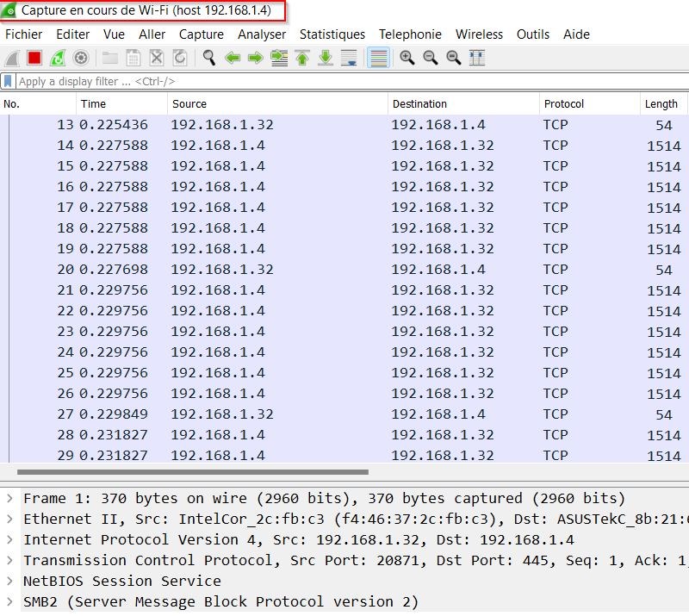Open the Analyser menu
The image size is (689, 616).
(262, 34)
